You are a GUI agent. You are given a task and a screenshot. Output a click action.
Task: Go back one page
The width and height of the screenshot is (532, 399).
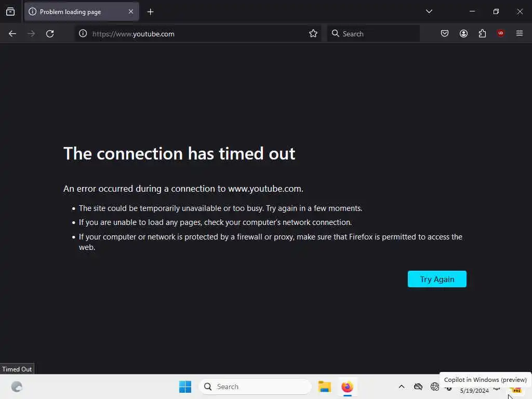pos(12,34)
